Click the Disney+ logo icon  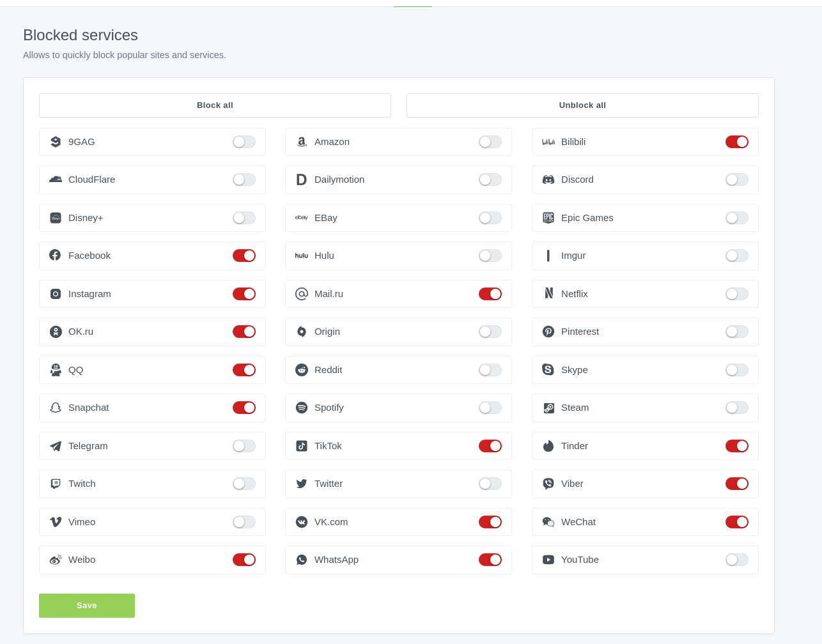(56, 218)
